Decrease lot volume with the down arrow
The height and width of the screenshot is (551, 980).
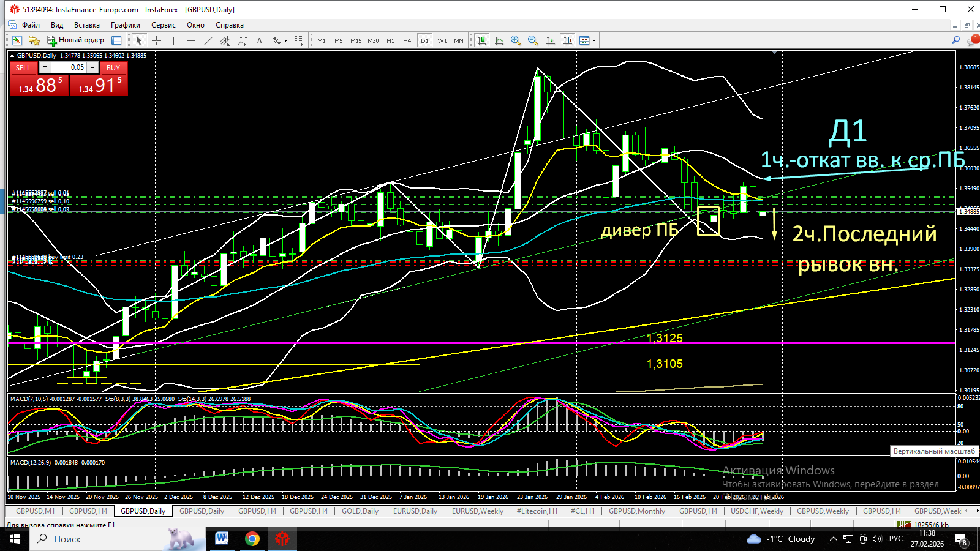click(x=45, y=67)
